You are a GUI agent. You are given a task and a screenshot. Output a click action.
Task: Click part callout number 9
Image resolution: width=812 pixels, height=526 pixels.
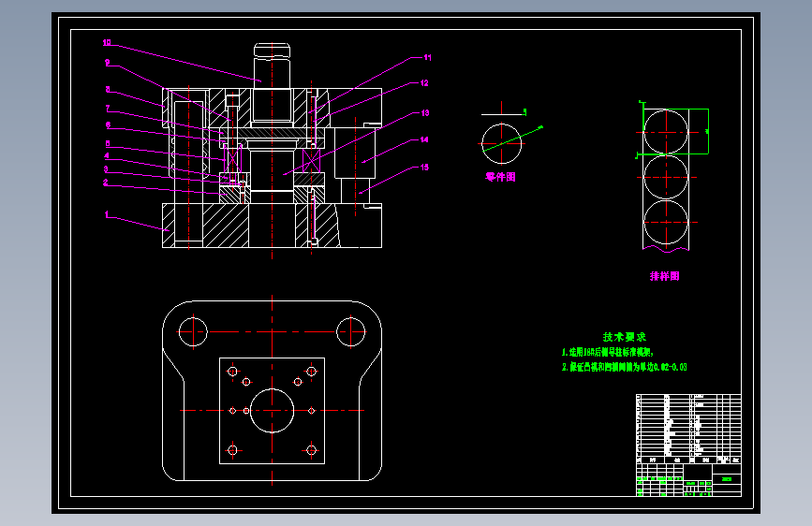coord(107,63)
